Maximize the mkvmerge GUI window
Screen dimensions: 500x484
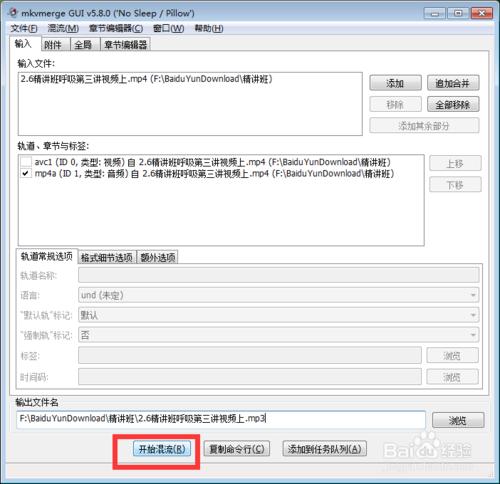pos(458,13)
